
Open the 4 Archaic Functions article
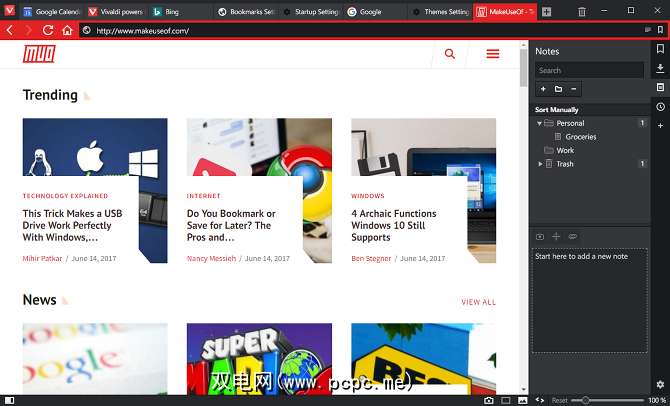tap(394, 225)
